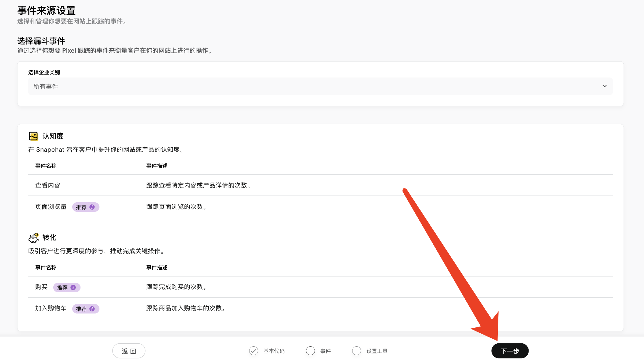644x362 pixels.
Task: Click the 推荐 badge on 购买 row
Action: tap(62, 287)
